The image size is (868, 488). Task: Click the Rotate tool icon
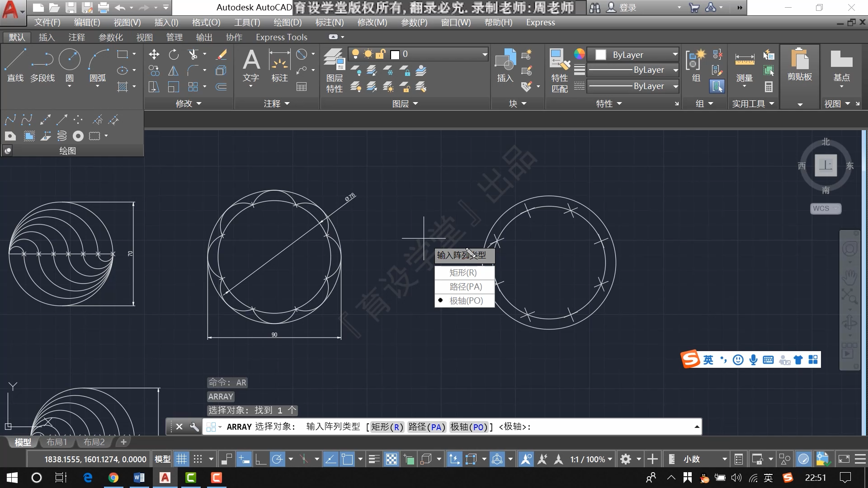click(174, 55)
